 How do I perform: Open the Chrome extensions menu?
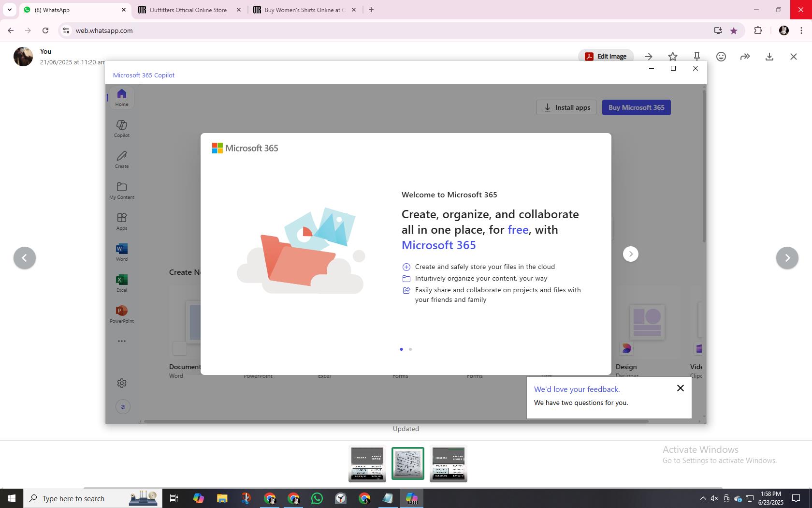[758, 30]
